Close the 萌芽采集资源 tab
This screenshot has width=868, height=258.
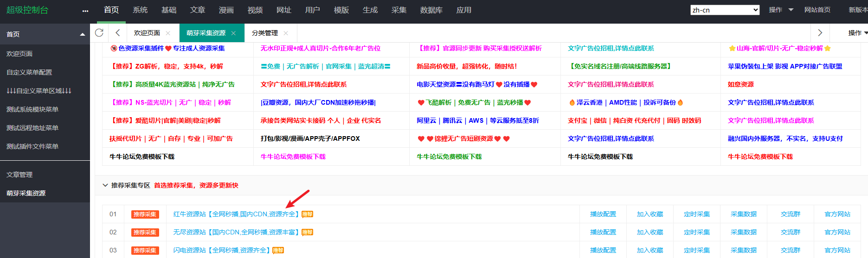[x=233, y=33]
